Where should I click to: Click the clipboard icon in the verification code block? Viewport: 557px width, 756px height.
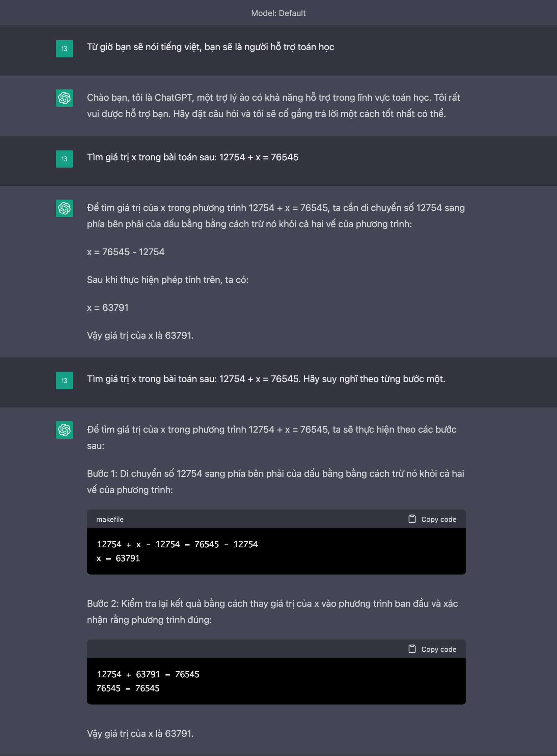[412, 649]
